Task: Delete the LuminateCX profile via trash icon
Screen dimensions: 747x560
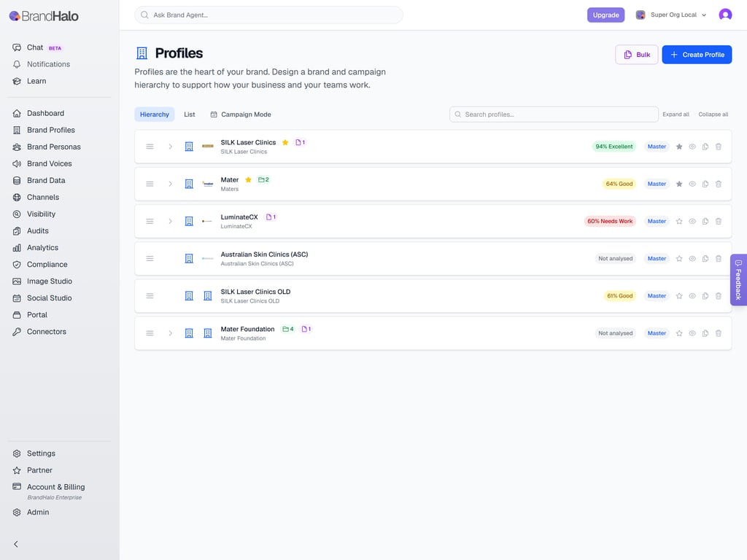Action: click(719, 222)
